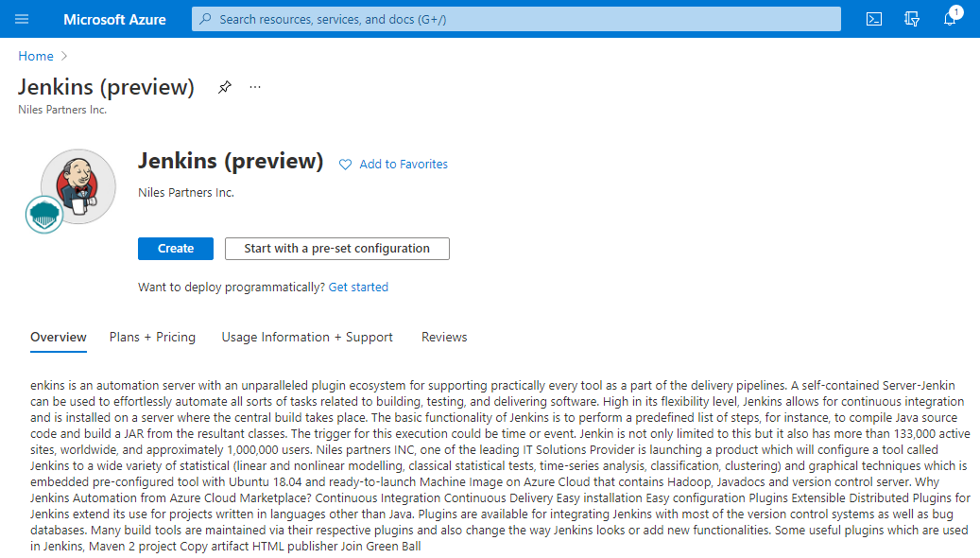Show notifications via the bell icon
The height and width of the screenshot is (558, 980).
point(950,19)
